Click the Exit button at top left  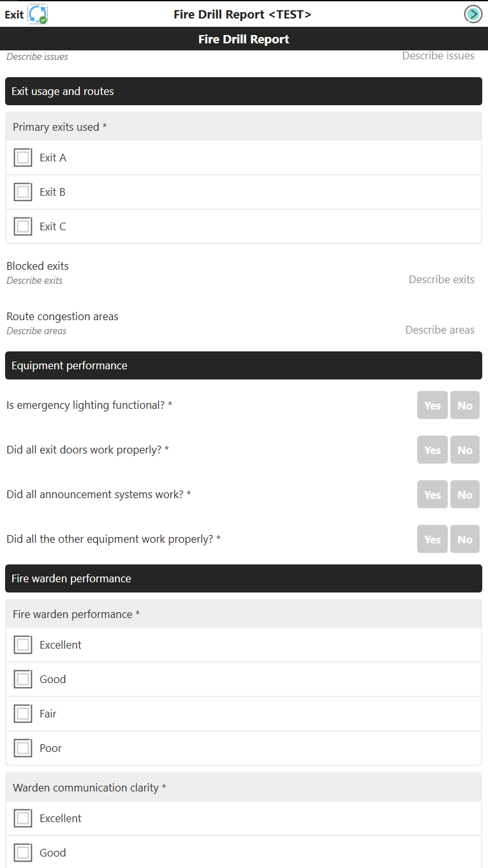pyautogui.click(x=13, y=13)
